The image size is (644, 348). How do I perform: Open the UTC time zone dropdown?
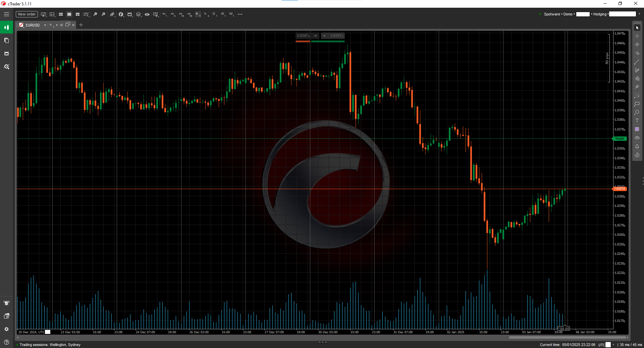[x=613, y=345]
